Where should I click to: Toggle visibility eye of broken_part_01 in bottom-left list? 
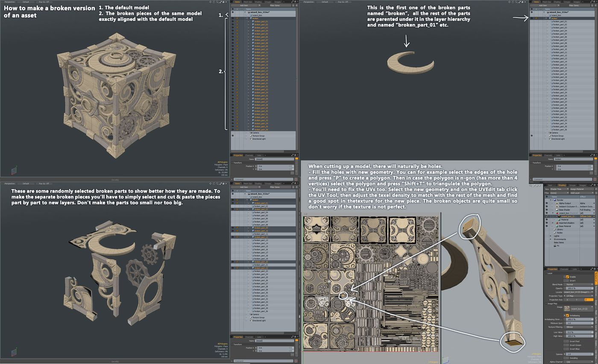[x=233, y=203]
